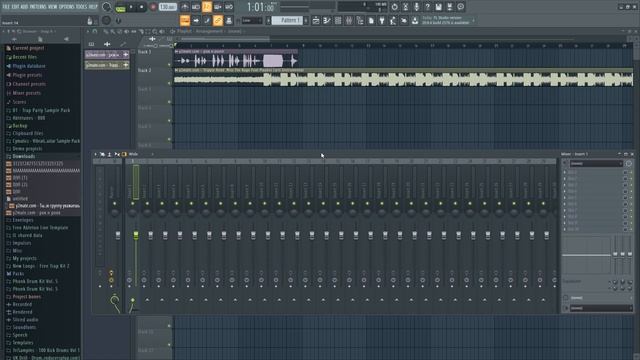Click the help question mark icon

(x=427, y=7)
